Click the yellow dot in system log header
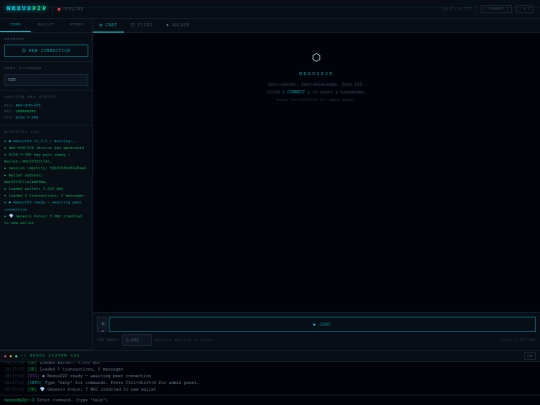540x405 pixels. tap(11, 356)
